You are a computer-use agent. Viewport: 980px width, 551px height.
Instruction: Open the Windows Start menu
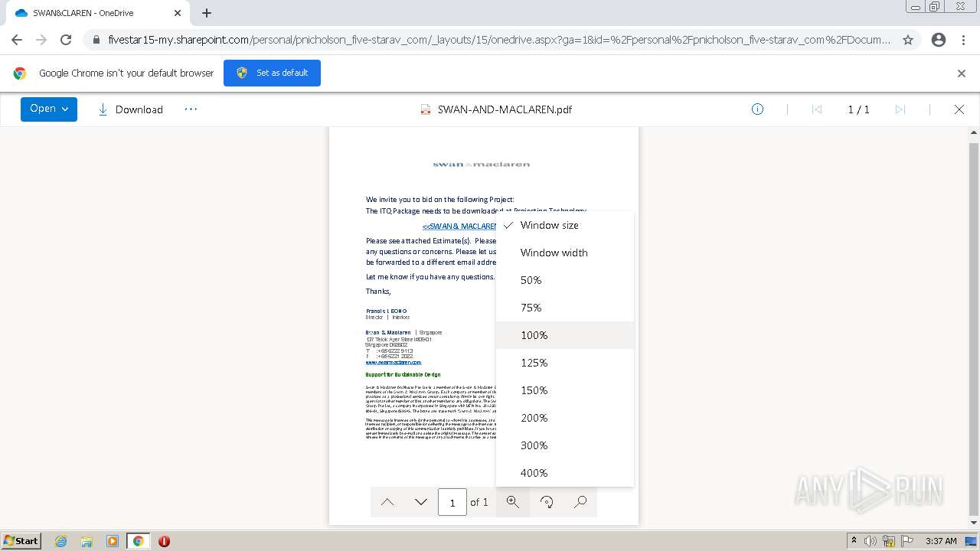click(x=21, y=541)
